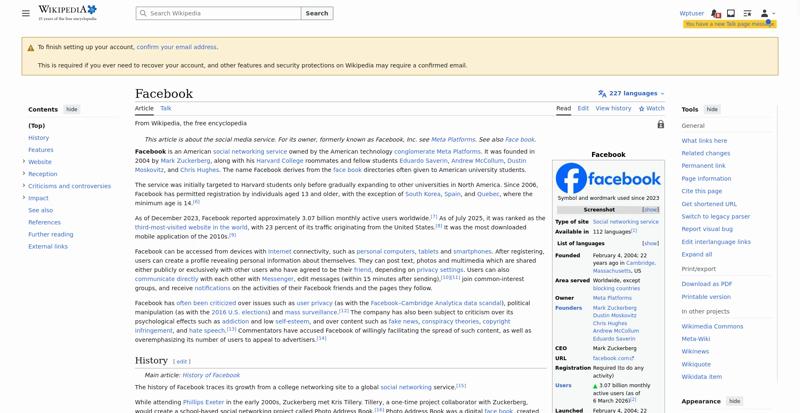
Task: Open the main menu hamburger icon
Action: pyautogui.click(x=26, y=13)
